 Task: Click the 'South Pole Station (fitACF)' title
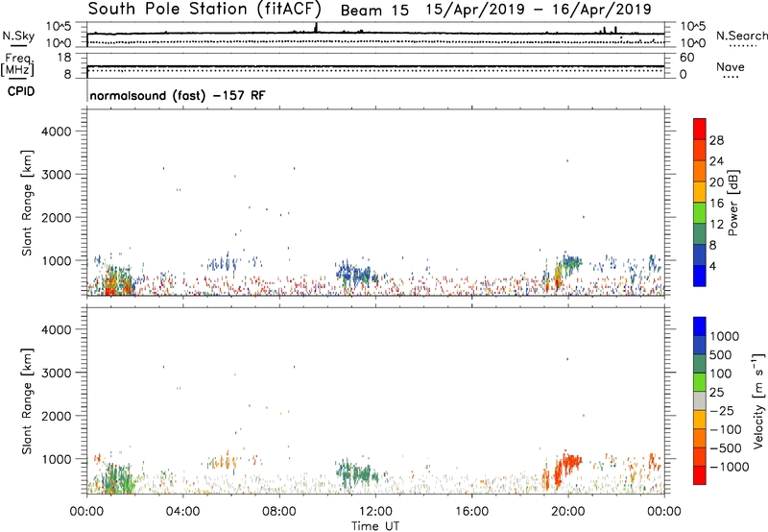coord(204,9)
